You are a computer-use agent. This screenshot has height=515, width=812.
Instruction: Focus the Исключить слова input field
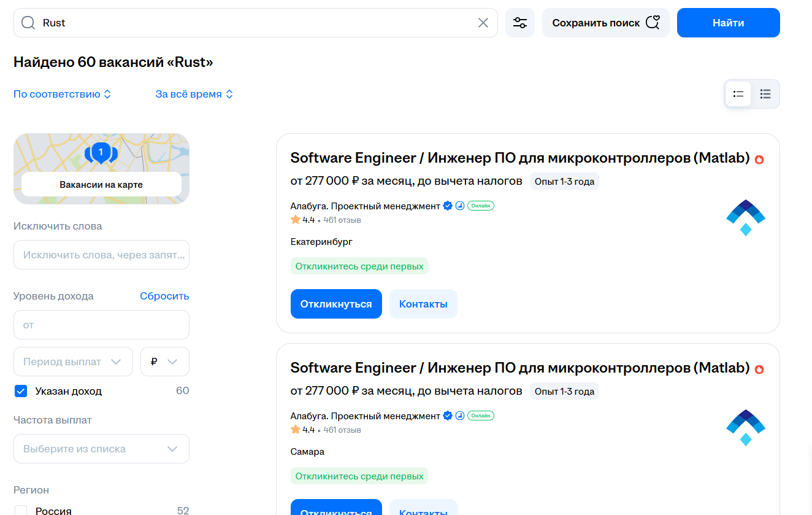[x=101, y=255]
